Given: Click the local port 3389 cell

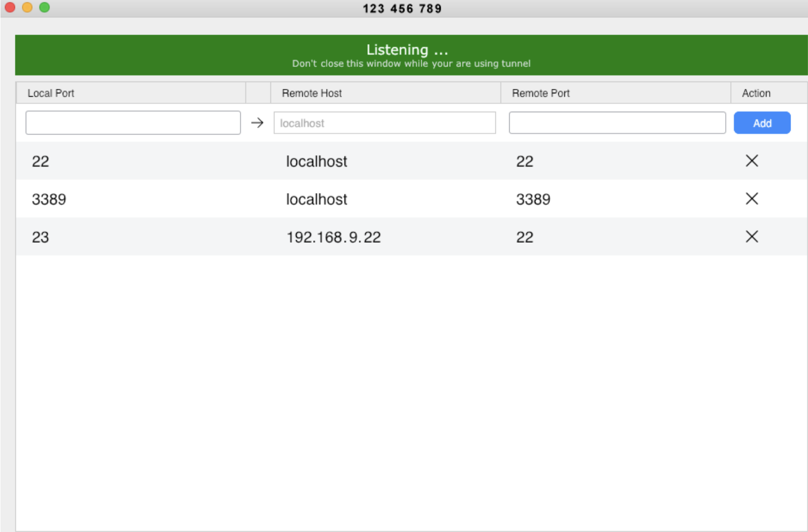Looking at the screenshot, I should 49,199.
